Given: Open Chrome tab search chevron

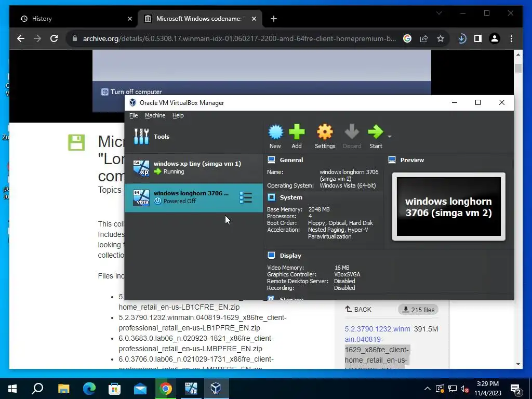Looking at the screenshot, I should pyautogui.click(x=439, y=13).
